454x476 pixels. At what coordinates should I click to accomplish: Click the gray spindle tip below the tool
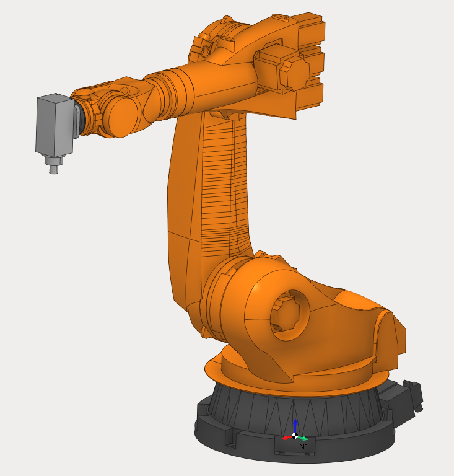point(54,166)
